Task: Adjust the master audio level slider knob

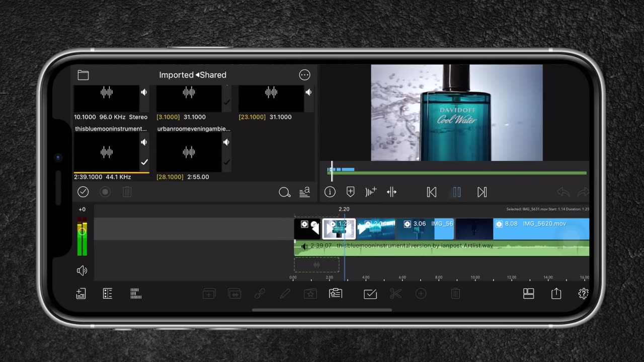Action: [82, 231]
